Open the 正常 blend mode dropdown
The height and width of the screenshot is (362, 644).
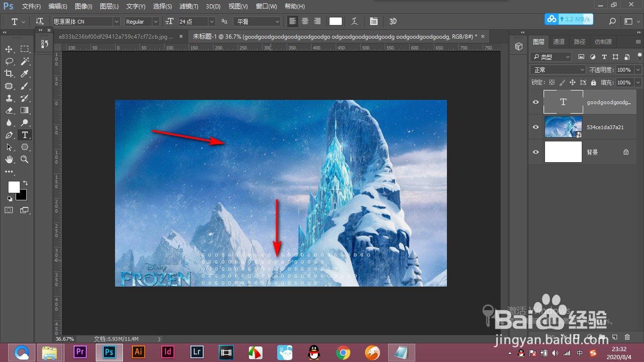(x=558, y=70)
